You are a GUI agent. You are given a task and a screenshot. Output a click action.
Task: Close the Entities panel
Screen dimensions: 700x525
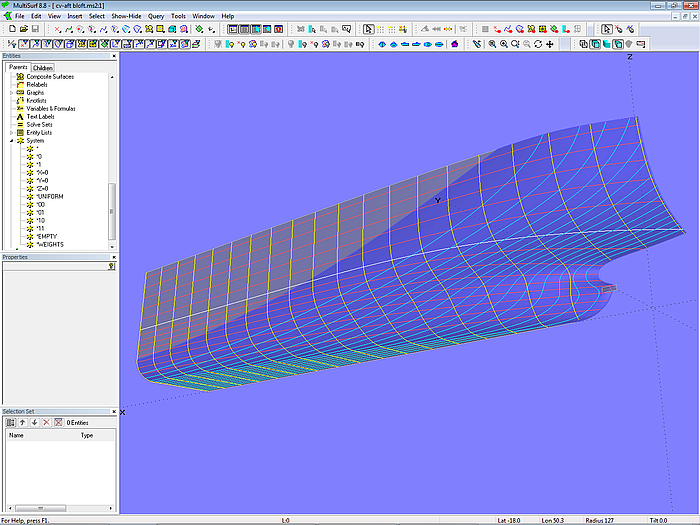coord(113,56)
